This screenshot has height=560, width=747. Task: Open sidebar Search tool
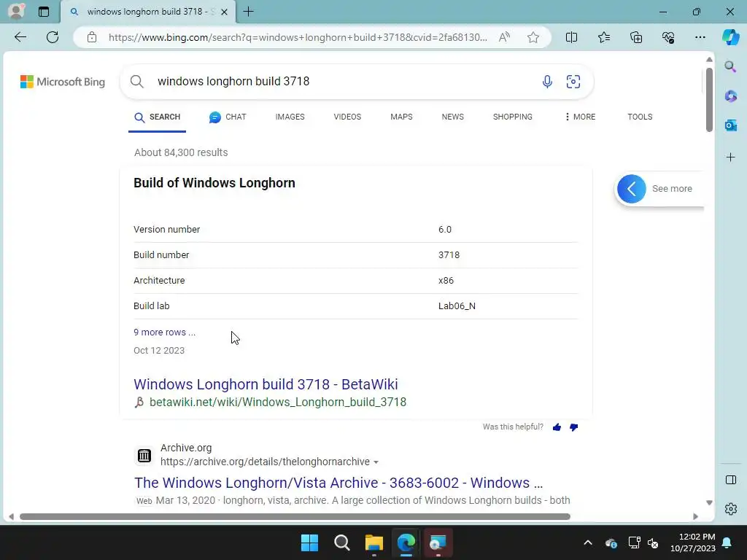point(730,66)
